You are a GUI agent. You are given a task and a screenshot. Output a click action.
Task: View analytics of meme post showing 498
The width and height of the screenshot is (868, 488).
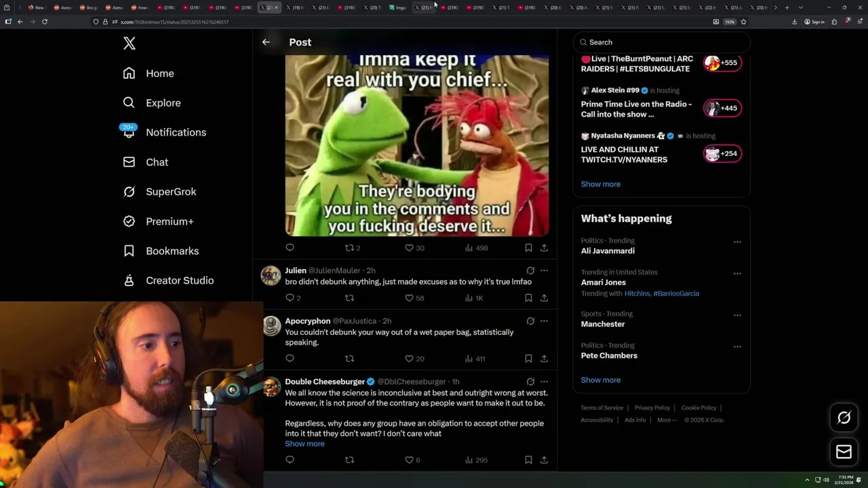[x=476, y=247]
